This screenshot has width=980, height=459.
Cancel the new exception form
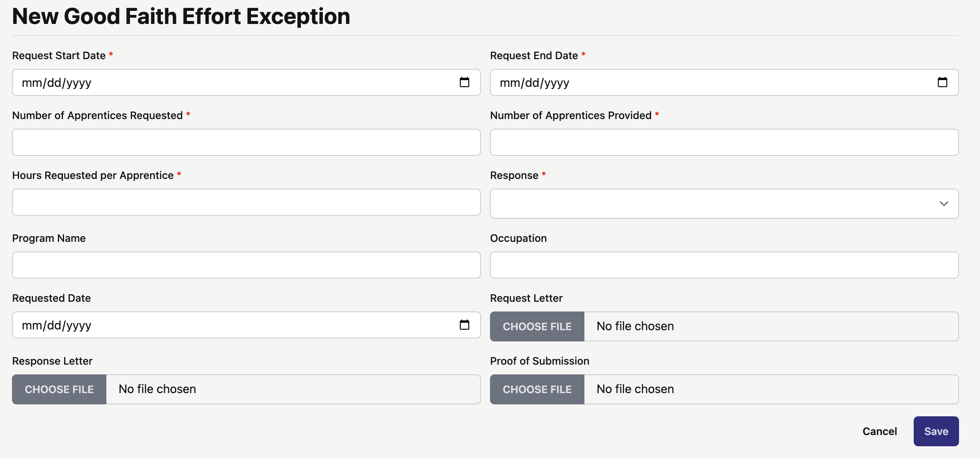(x=879, y=431)
